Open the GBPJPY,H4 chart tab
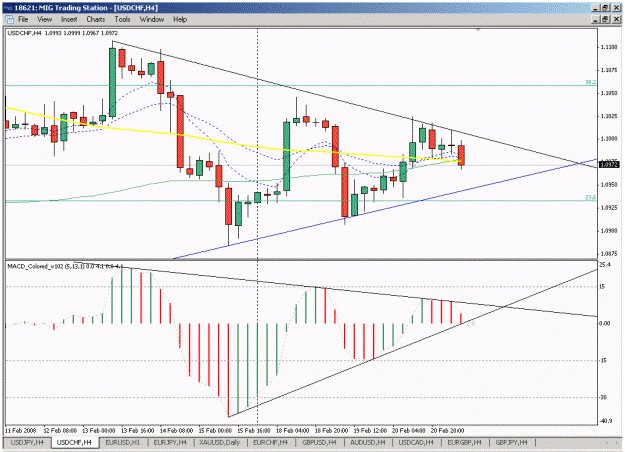The width and height of the screenshot is (625, 452). point(511,442)
